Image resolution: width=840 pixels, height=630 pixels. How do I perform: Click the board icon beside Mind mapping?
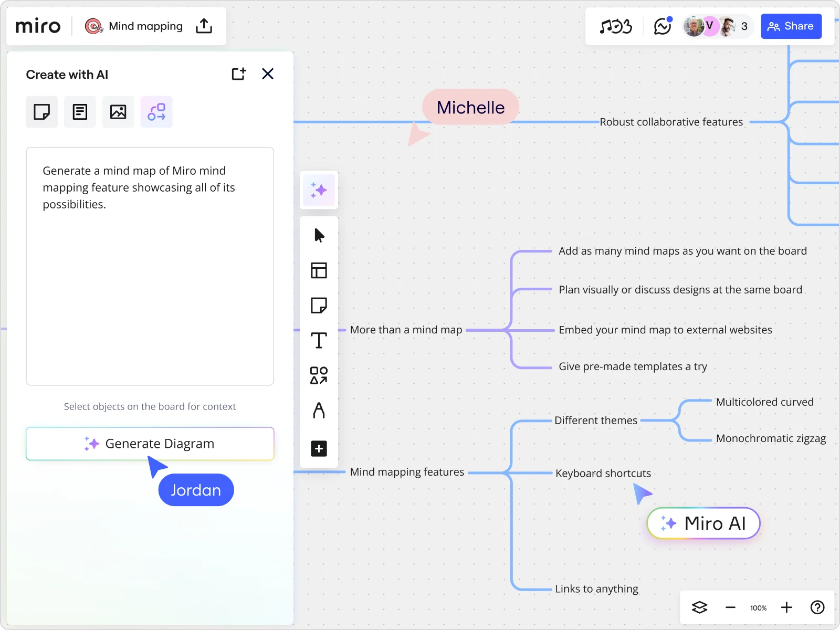[94, 26]
